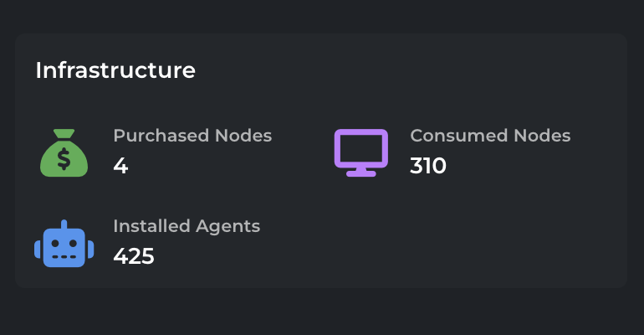Click the consumed nodes value 310
This screenshot has height=335, width=644.
click(x=428, y=166)
